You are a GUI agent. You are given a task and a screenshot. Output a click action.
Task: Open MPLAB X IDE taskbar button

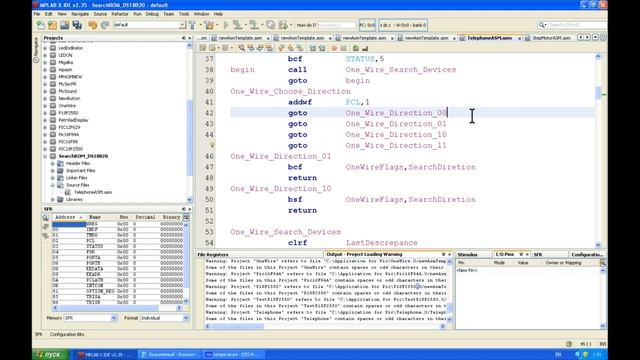104,355
